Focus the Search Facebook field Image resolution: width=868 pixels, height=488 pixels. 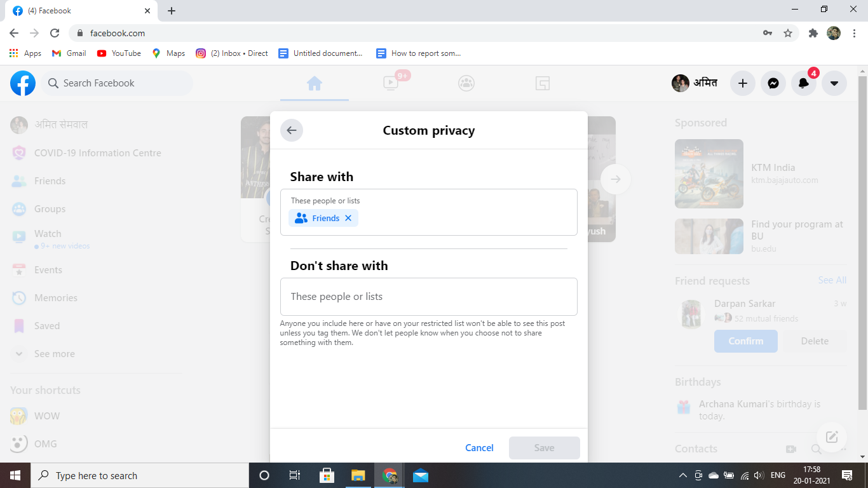click(x=118, y=83)
